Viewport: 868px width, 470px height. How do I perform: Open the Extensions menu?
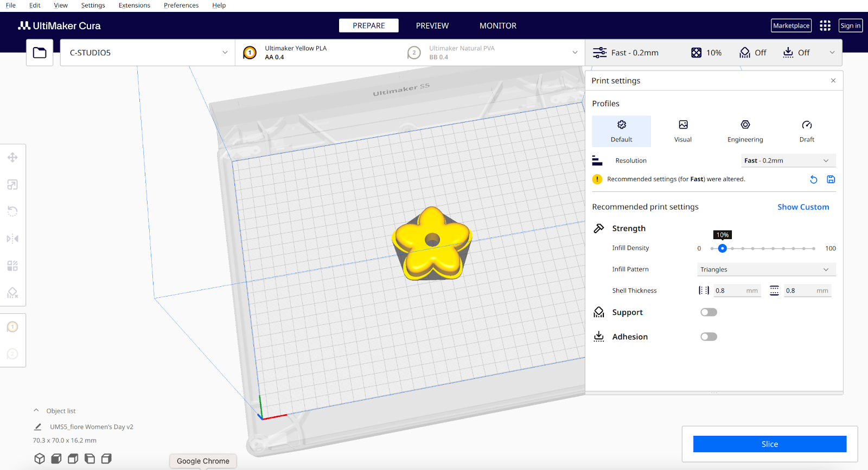(x=135, y=5)
